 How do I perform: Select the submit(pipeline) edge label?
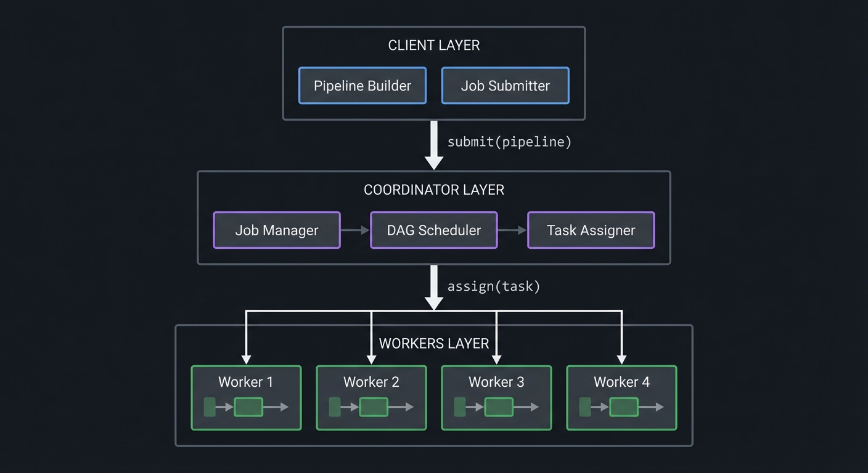point(509,141)
